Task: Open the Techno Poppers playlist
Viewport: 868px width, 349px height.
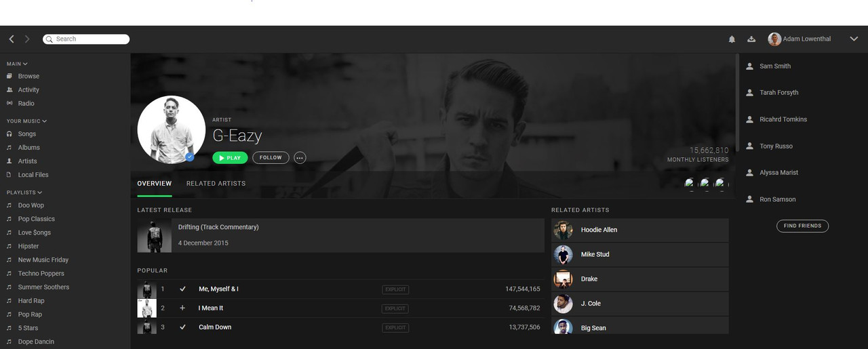Action: point(41,273)
